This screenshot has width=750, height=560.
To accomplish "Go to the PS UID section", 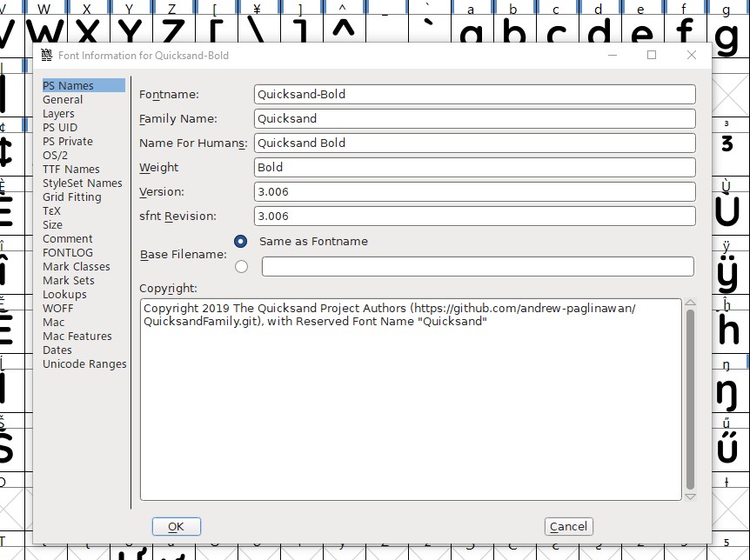I will pyautogui.click(x=60, y=127).
